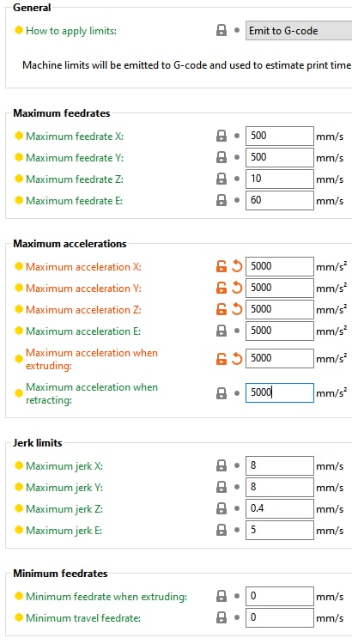
Task: Click the Maximum jerk Z label
Action: coord(64,509)
